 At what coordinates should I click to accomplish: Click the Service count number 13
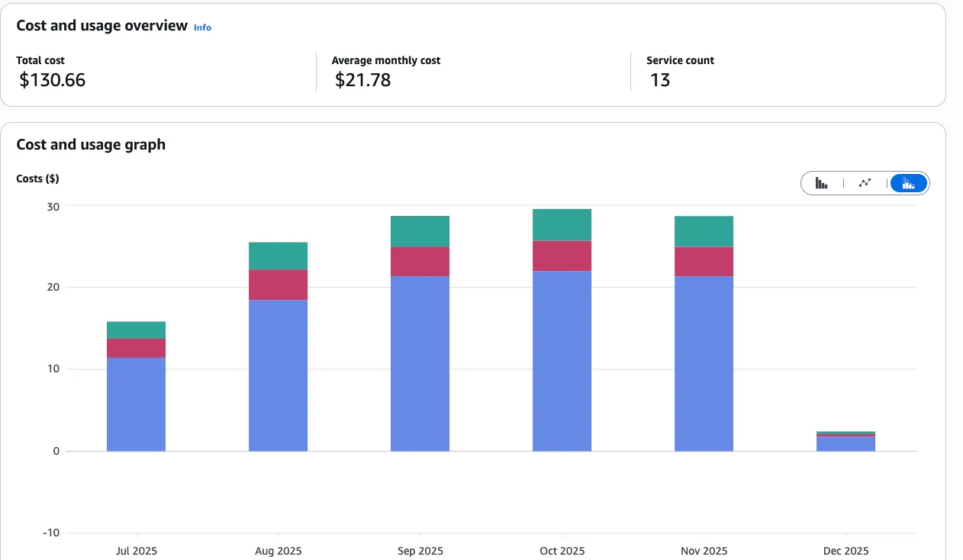click(x=661, y=80)
